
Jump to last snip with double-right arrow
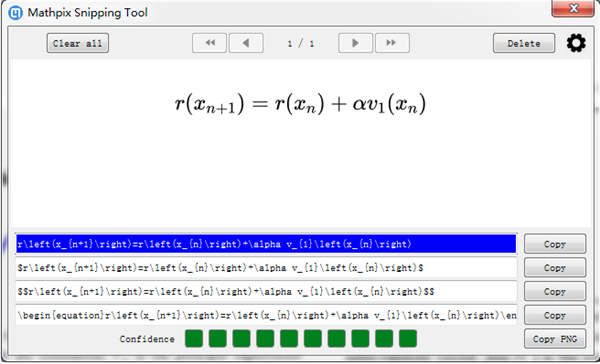point(392,43)
